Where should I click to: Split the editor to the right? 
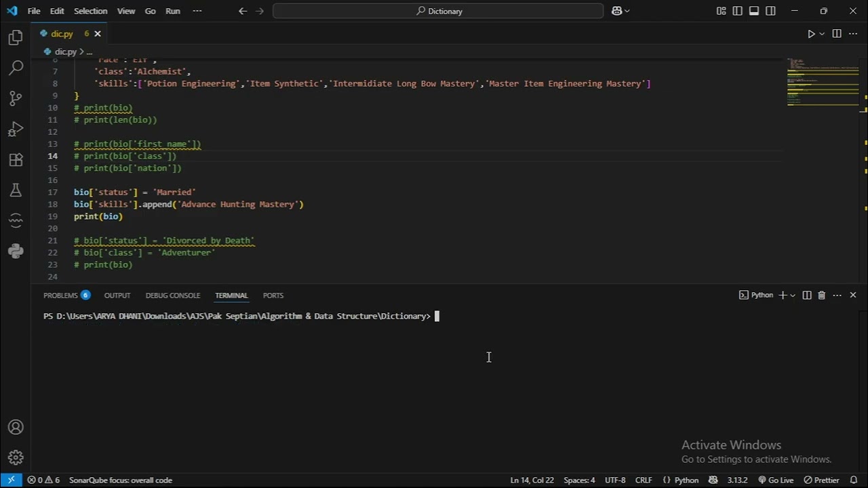837,34
